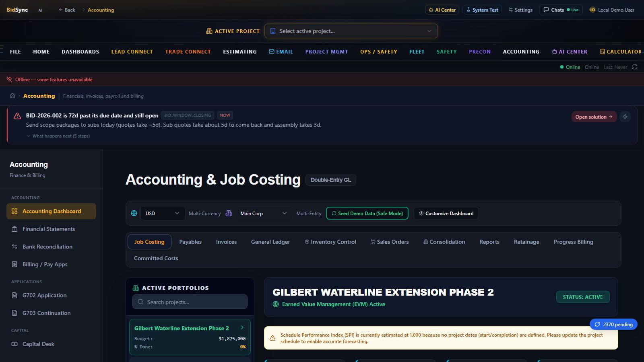The height and width of the screenshot is (362, 644).
Task: Open the Select active project dropdown
Action: [x=351, y=31]
